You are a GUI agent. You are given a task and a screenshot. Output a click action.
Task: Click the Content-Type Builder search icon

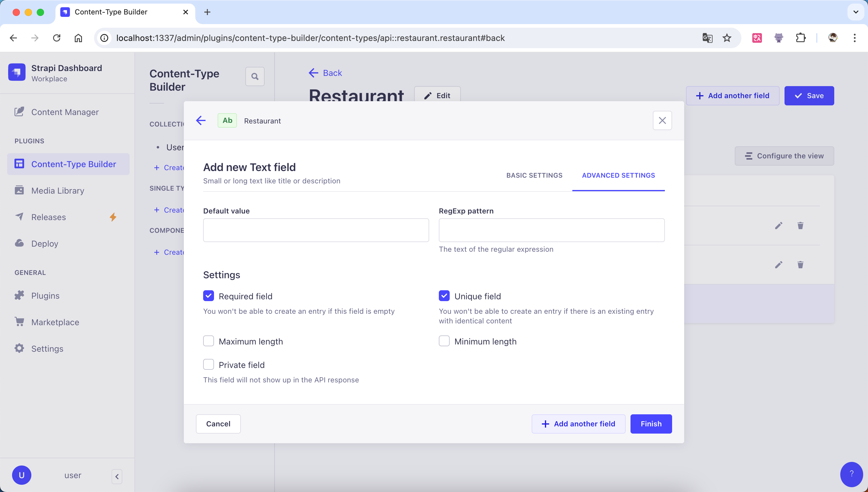tap(255, 76)
